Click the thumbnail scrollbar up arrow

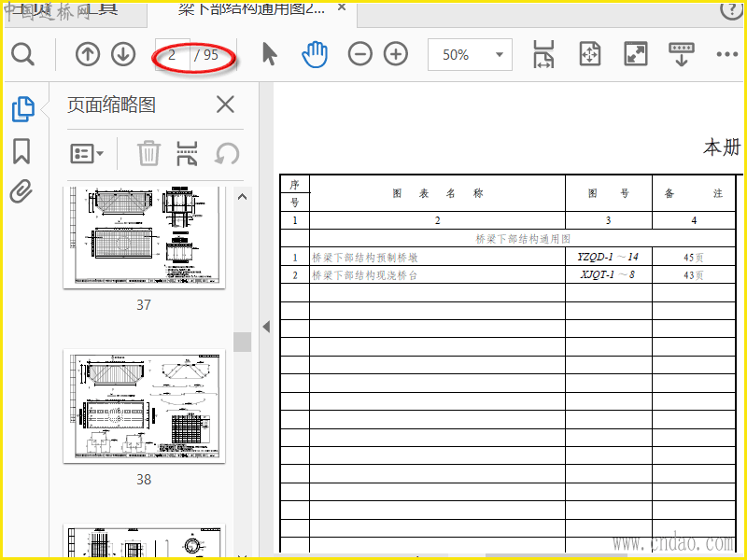point(242,197)
